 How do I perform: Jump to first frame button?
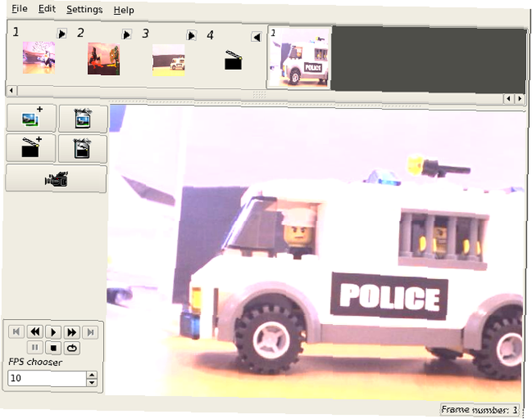click(x=16, y=331)
